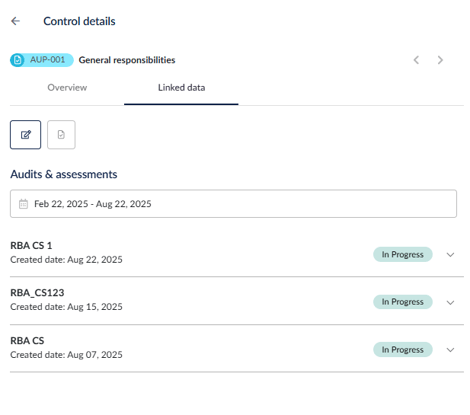
Task: Expand the RBA CS 1 assessment row
Action: (x=450, y=255)
